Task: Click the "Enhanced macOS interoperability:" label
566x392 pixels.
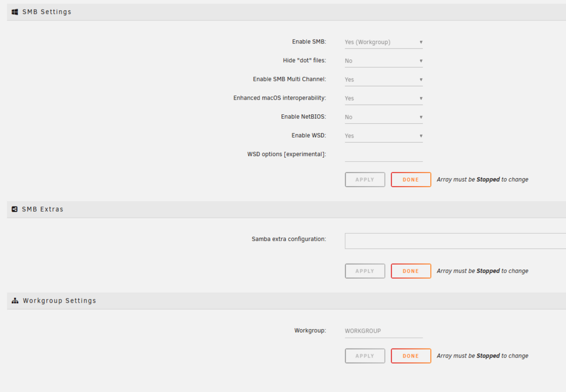Action: click(280, 98)
